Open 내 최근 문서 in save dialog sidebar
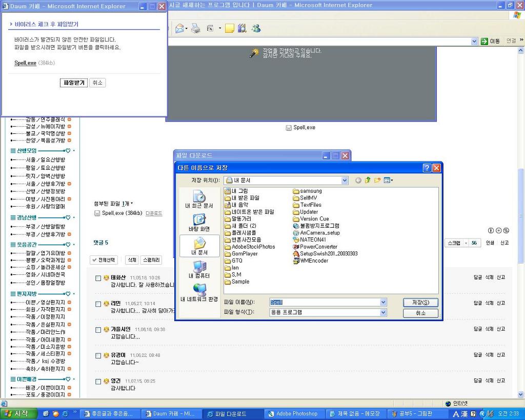This screenshot has width=525, height=420. (199, 199)
